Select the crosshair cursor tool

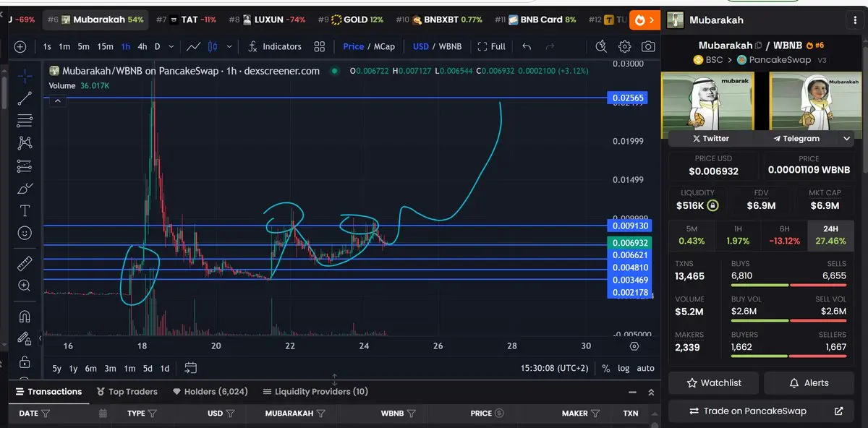tap(25, 76)
